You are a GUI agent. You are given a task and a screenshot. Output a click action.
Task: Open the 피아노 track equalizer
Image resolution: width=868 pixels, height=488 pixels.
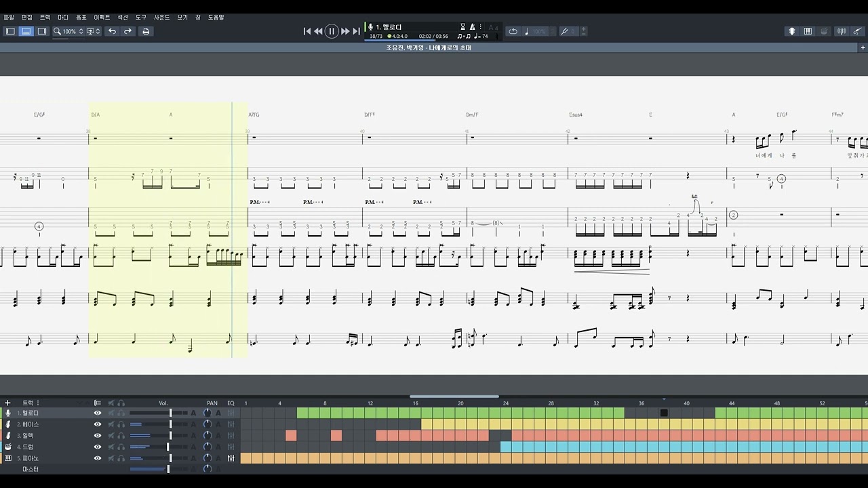[231, 459]
